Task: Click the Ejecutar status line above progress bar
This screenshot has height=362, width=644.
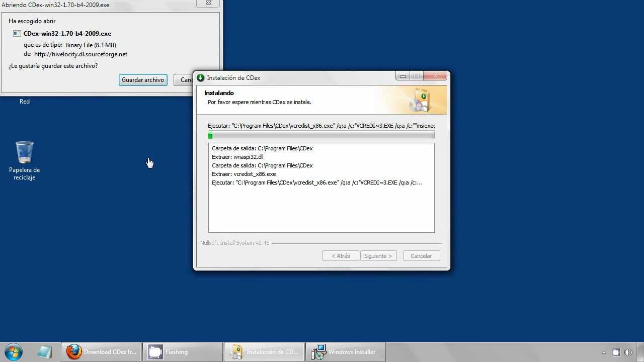Action: 321,126
